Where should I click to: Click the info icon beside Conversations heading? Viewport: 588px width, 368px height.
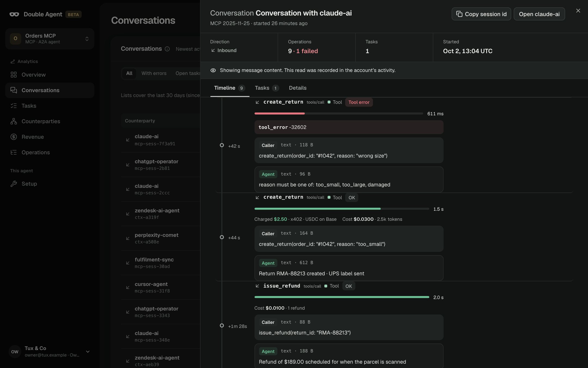[167, 49]
